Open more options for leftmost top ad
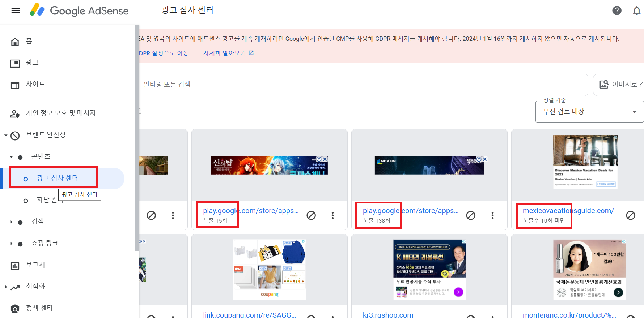Viewport: 644px width, 318px height. coord(173,215)
